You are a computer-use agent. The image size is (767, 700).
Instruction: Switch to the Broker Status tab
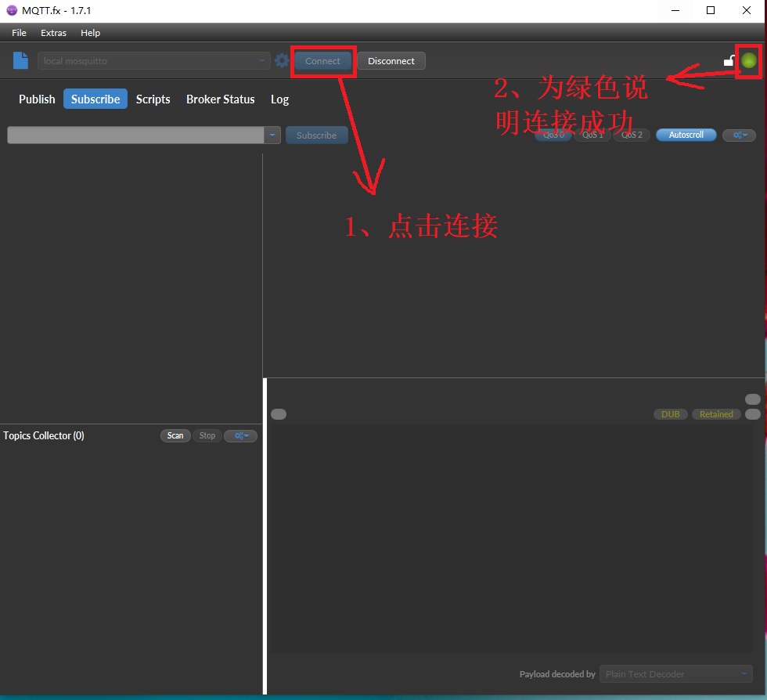221,99
